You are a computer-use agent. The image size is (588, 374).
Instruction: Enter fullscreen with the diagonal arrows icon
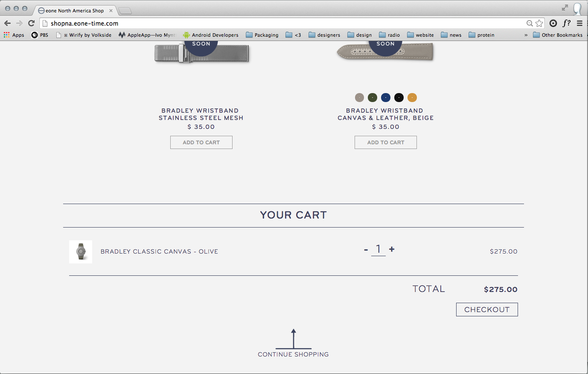pos(565,8)
